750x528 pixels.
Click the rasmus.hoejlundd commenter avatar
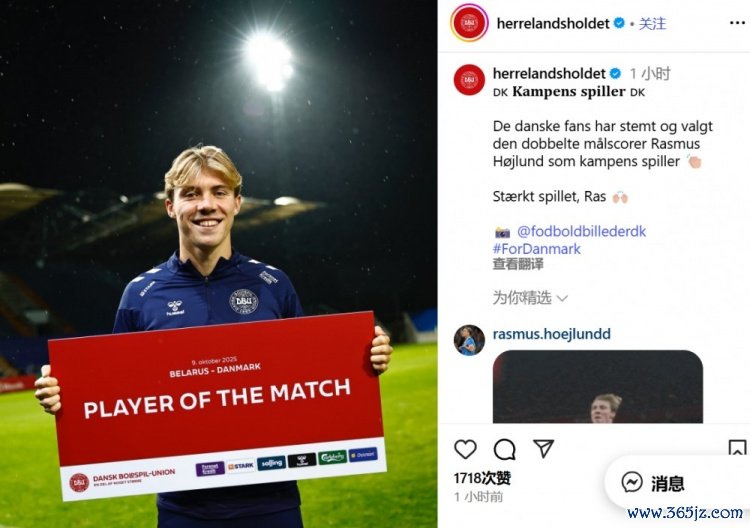[469, 340]
